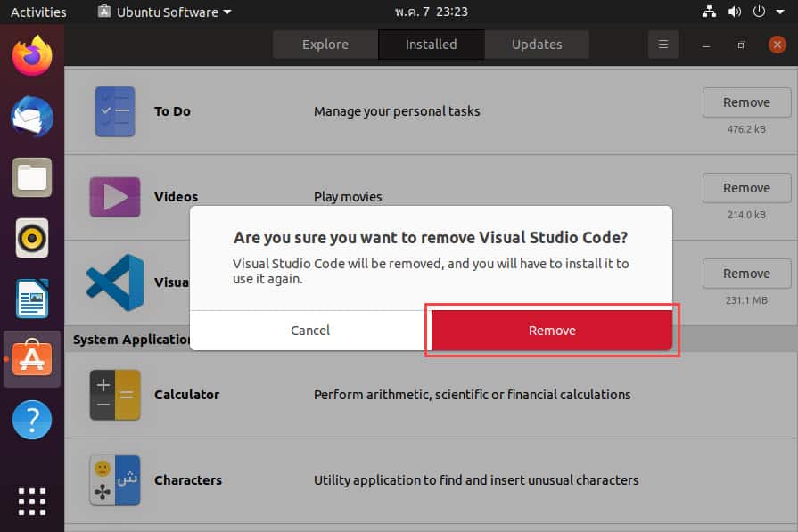The width and height of the screenshot is (798, 532).
Task: Launch Firefox from the dock
Action: pyautogui.click(x=32, y=55)
